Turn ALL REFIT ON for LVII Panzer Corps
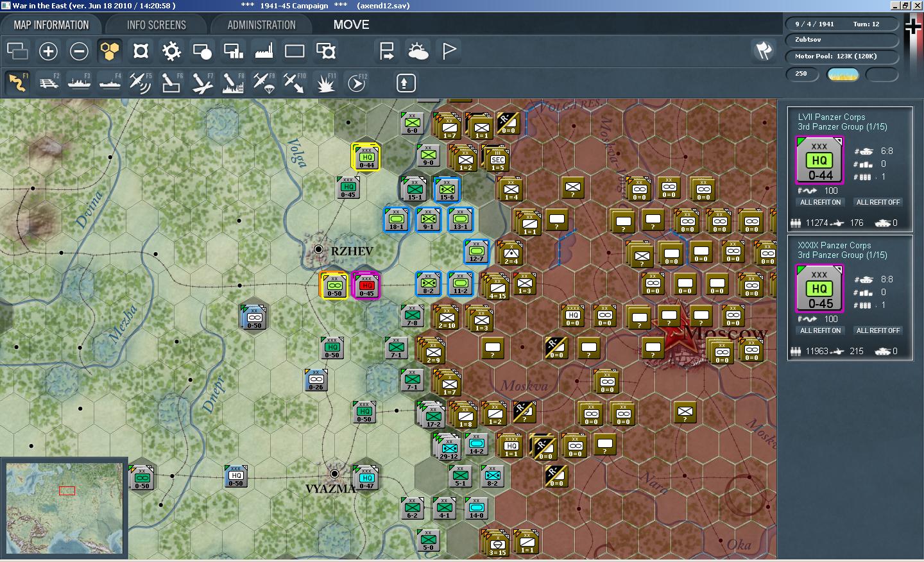Image resolution: width=924 pixels, height=562 pixels. point(820,202)
